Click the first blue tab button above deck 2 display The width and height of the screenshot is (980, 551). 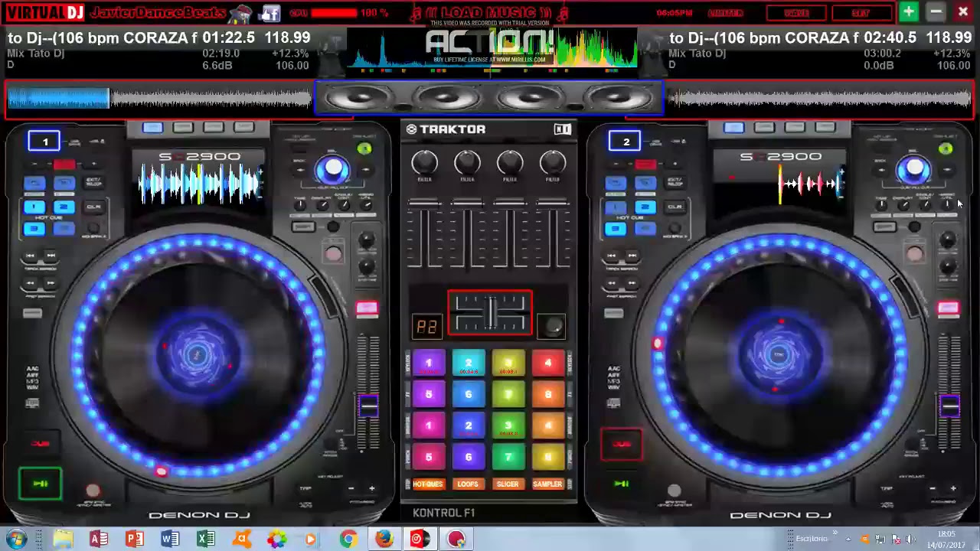click(733, 128)
